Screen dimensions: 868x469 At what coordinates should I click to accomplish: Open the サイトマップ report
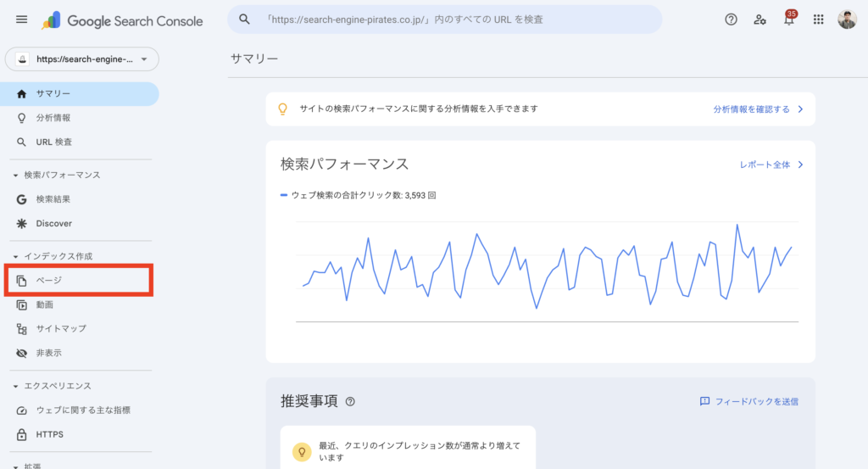pyautogui.click(x=60, y=328)
